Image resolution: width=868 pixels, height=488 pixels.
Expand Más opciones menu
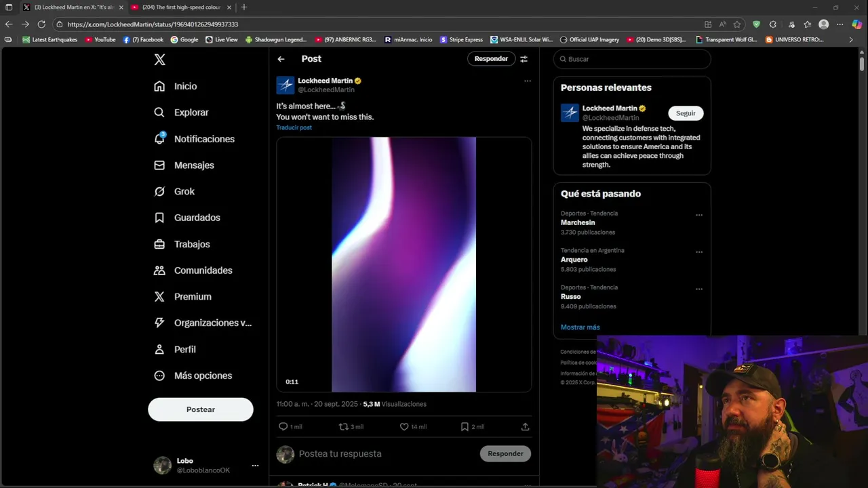[193, 375]
